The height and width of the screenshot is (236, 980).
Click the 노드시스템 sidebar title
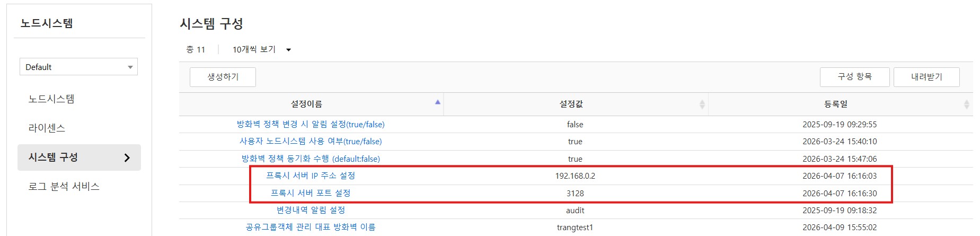[x=47, y=23]
